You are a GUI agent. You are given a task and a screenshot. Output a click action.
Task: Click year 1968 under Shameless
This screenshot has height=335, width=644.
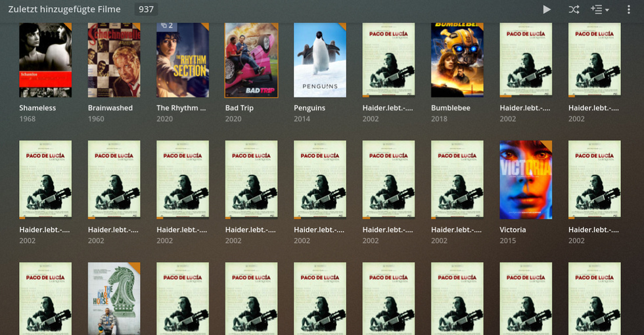coord(27,119)
